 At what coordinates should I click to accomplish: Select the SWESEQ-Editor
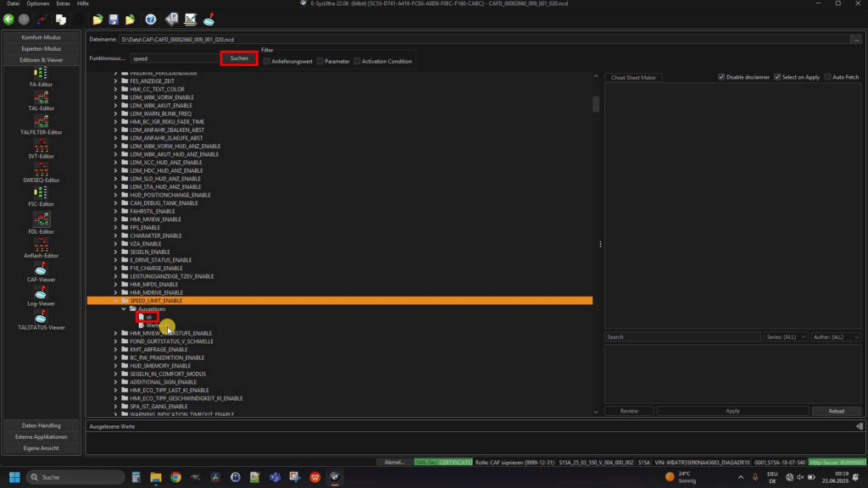[x=41, y=173]
